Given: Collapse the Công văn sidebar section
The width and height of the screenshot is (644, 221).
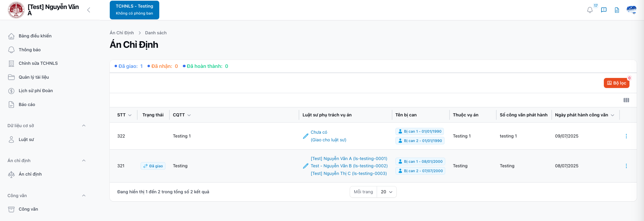Looking at the screenshot, I should pyautogui.click(x=84, y=196).
